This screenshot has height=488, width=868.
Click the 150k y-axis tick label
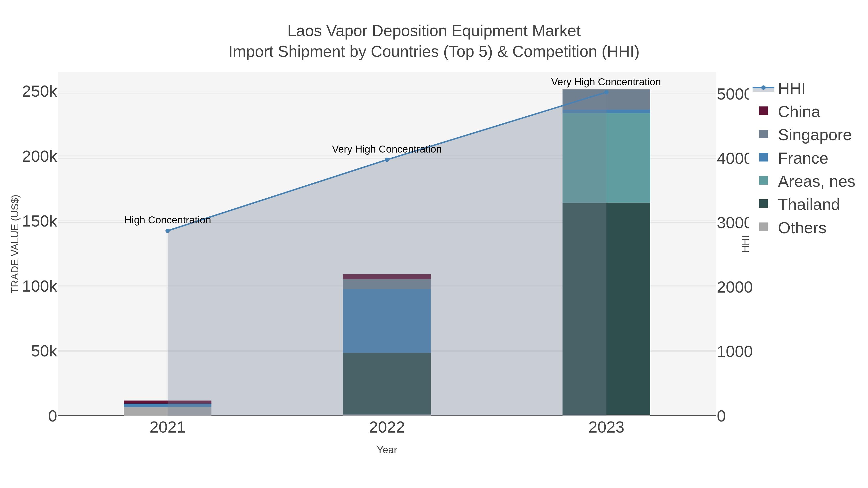[40, 222]
